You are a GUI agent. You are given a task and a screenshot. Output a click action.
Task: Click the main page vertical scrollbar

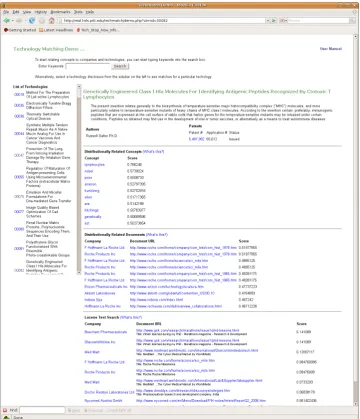click(356, 220)
